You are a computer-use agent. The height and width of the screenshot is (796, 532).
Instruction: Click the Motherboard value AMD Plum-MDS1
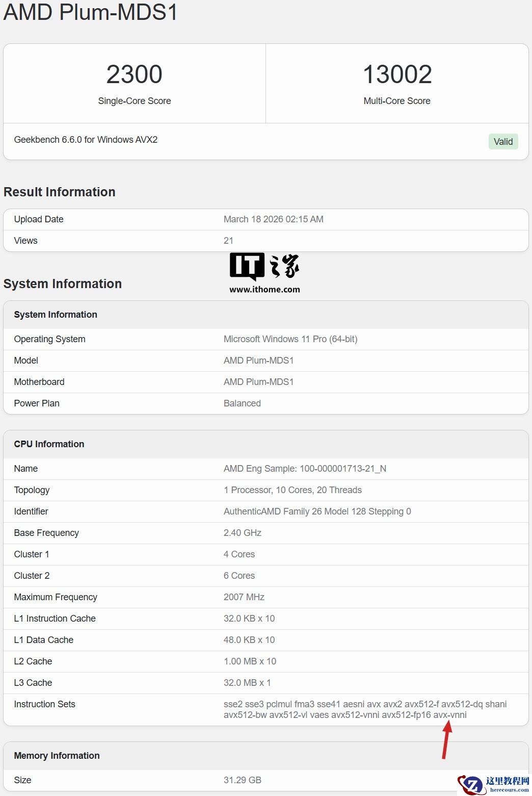click(x=258, y=382)
